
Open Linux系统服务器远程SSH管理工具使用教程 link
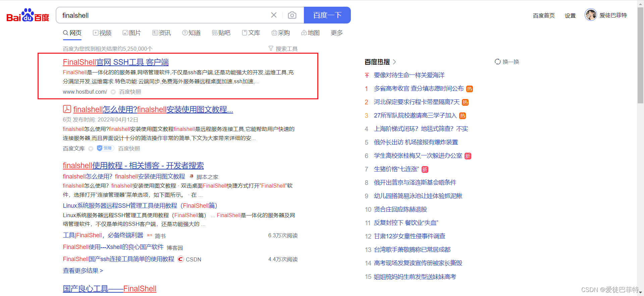coord(140,205)
